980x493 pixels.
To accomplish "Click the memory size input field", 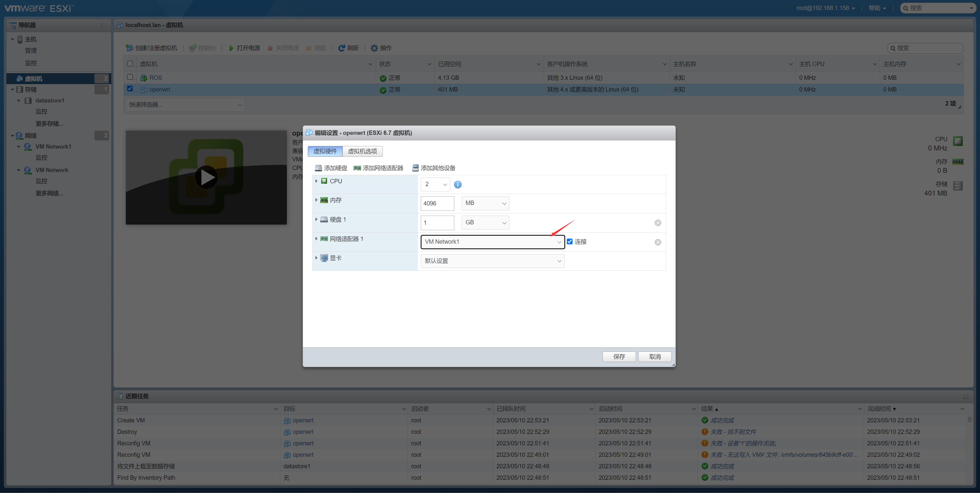I will click(437, 203).
